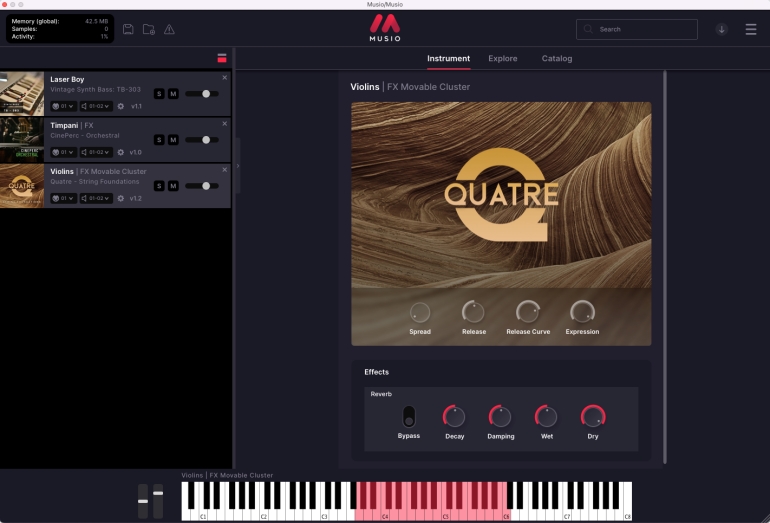Remove the Violins instrument
The height and width of the screenshot is (523, 770).
click(x=224, y=169)
